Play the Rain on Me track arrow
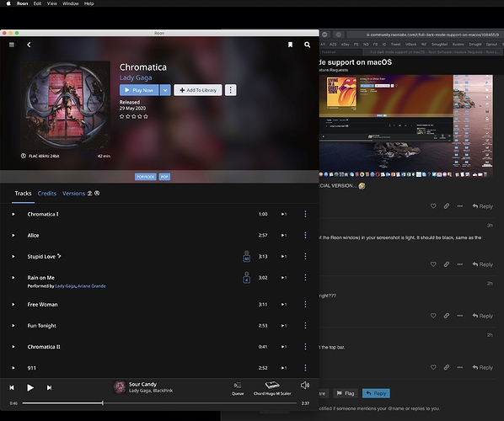This screenshot has width=504, height=421. tap(13, 278)
